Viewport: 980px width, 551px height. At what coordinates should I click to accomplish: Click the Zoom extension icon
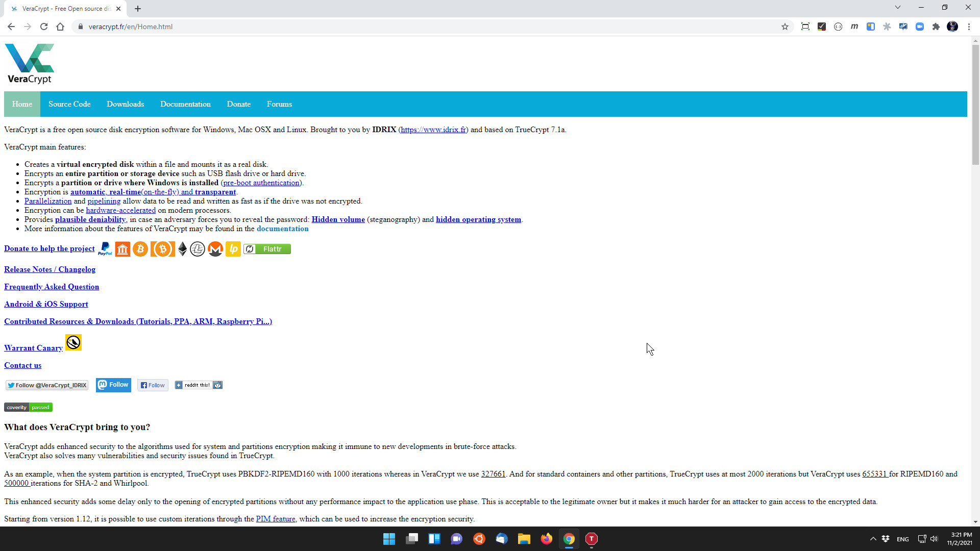tap(920, 27)
